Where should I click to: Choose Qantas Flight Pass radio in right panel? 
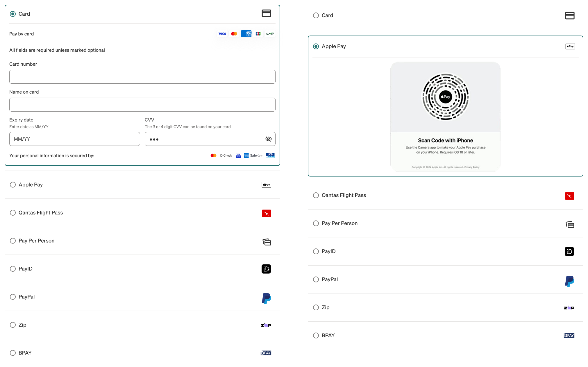click(316, 195)
